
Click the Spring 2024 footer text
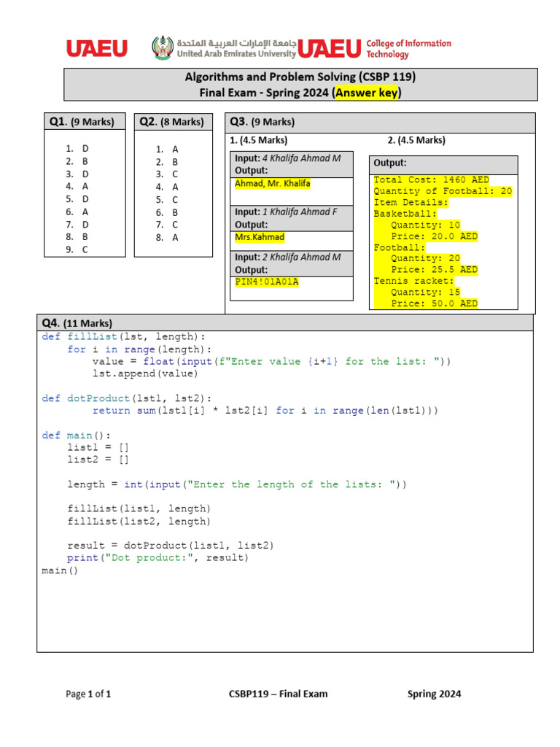[435, 694]
